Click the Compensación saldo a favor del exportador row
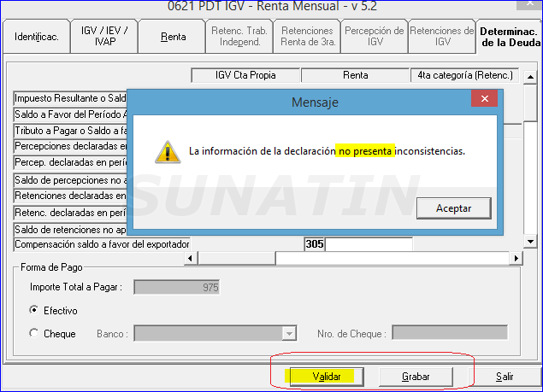The width and height of the screenshot is (543, 392). [x=102, y=244]
